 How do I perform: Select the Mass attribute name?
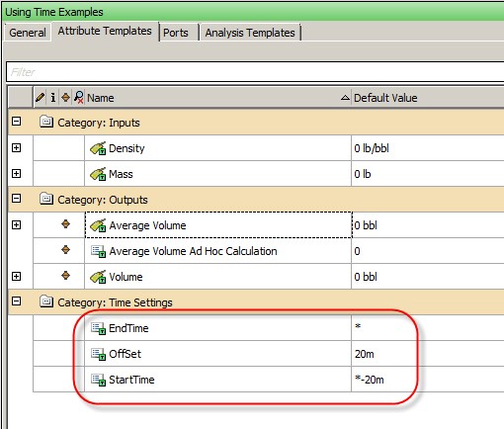click(121, 174)
